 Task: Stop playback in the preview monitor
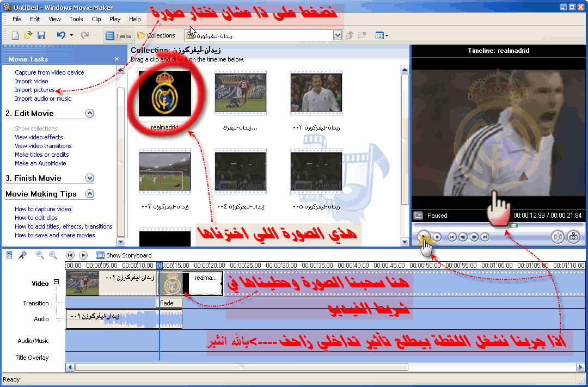437,237
